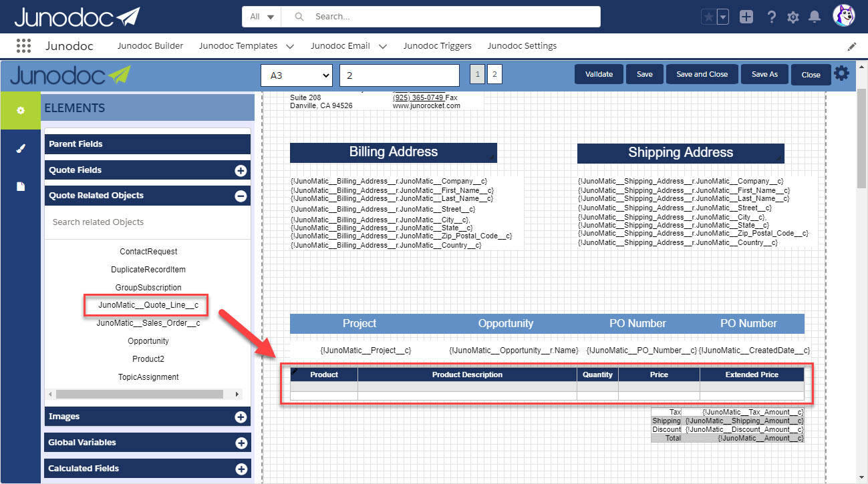The height and width of the screenshot is (484, 868).
Task: Click the Parent Fields section header
Action: click(148, 144)
